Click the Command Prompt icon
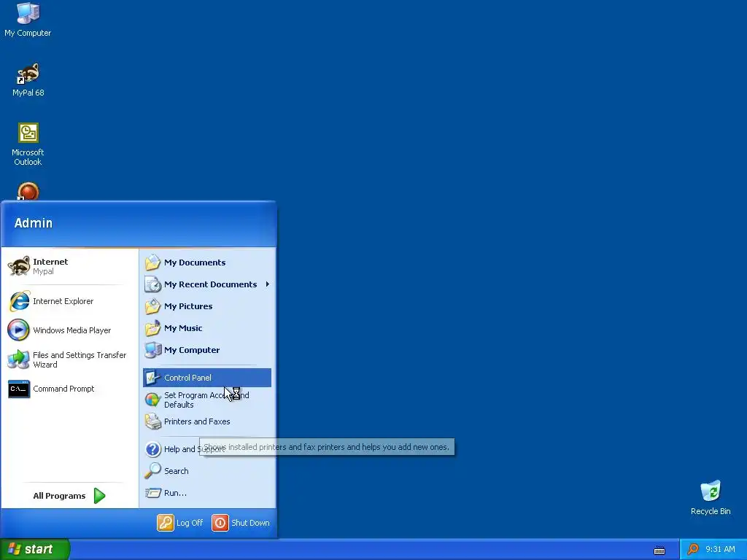Viewport: 747px width, 560px height. point(19,389)
